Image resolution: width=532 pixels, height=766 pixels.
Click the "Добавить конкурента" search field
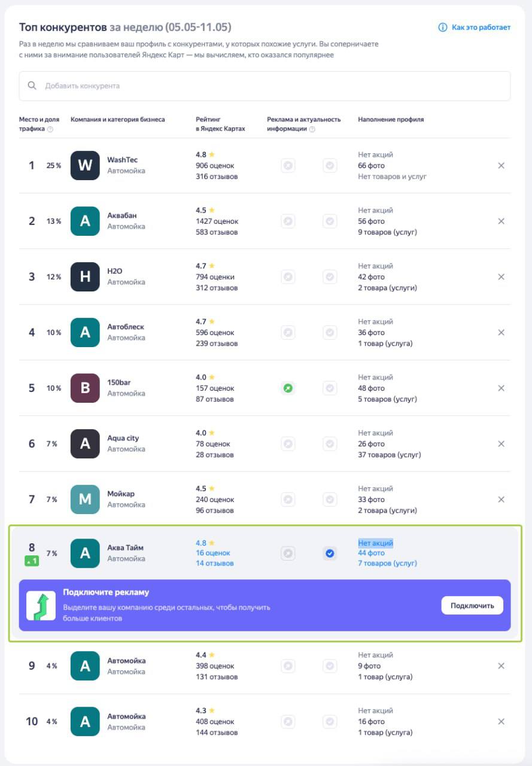[265, 86]
